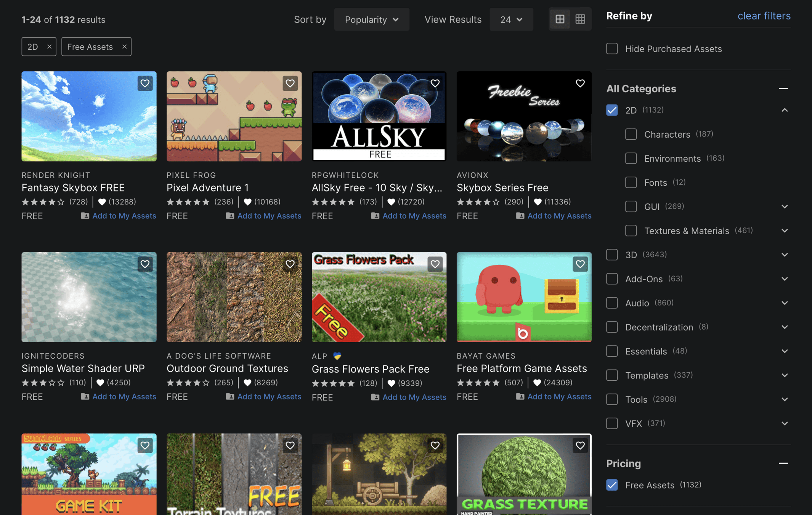Image resolution: width=812 pixels, height=515 pixels.
Task: Remove the 2D filter tag
Action: pos(49,47)
